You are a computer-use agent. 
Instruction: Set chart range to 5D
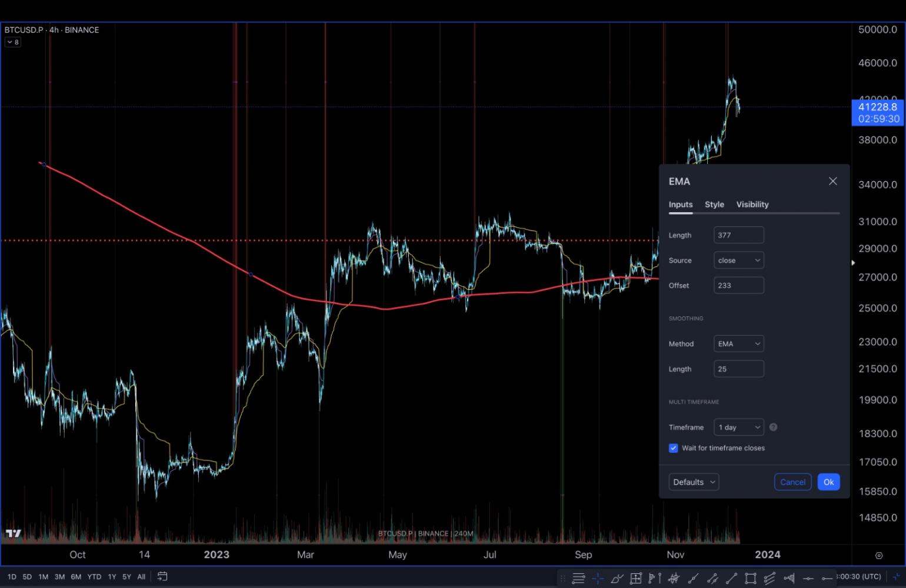(27, 577)
